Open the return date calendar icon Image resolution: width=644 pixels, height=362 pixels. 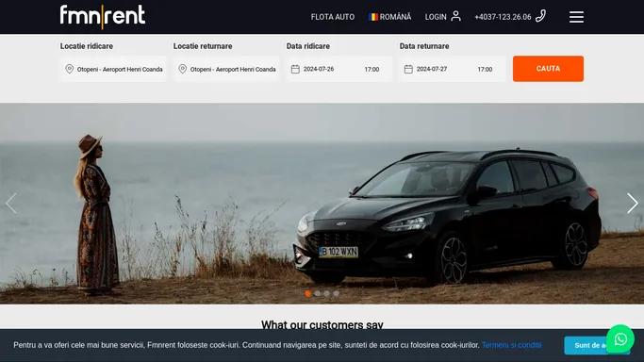click(x=408, y=69)
